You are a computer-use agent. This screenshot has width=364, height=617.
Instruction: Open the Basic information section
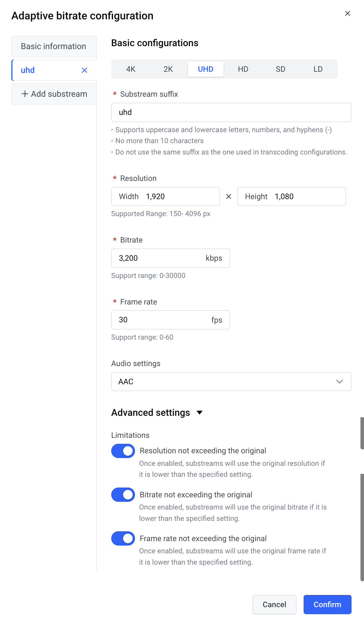pos(54,46)
